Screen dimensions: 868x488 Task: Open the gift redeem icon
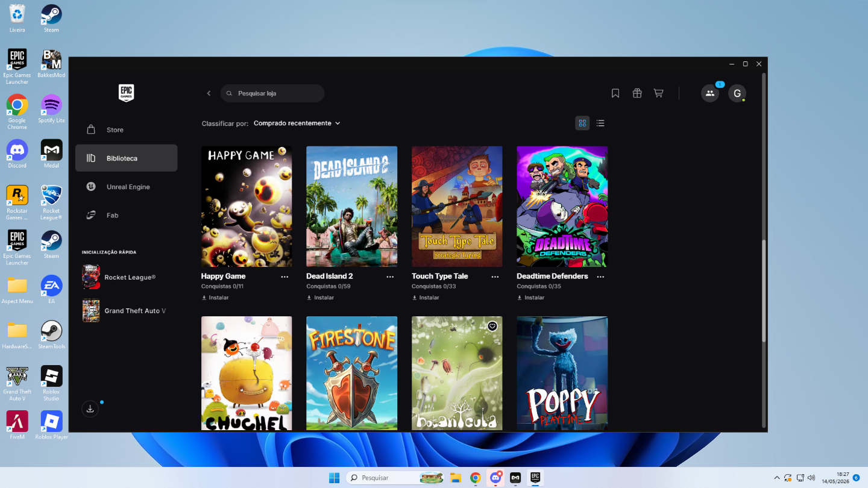(x=637, y=93)
